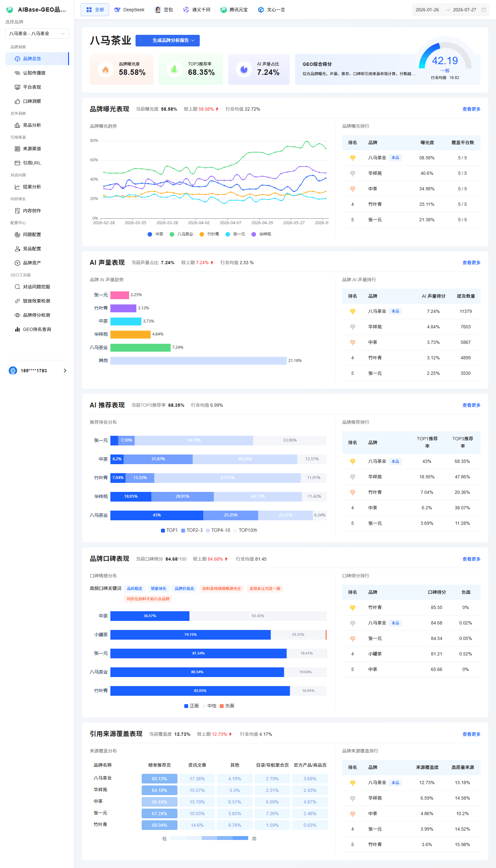Toggle TOP2-3 legend in 推荐排名分布

192,530
